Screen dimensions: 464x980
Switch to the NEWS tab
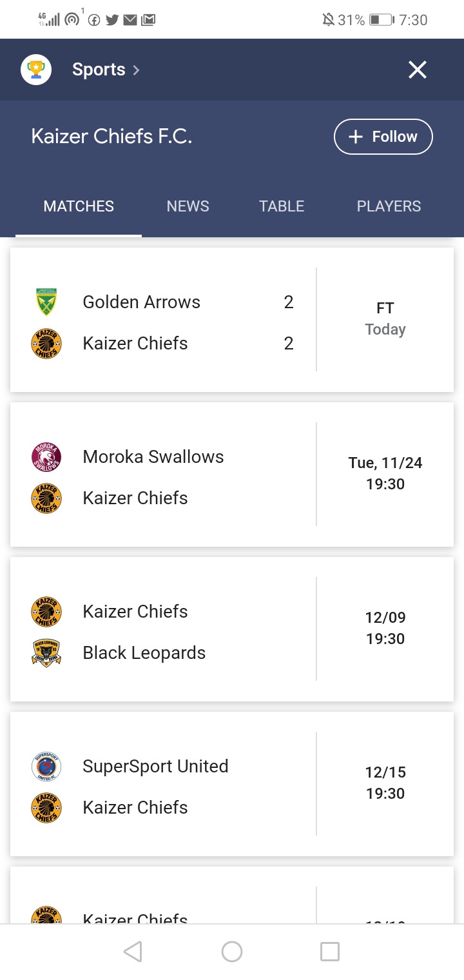(x=188, y=206)
